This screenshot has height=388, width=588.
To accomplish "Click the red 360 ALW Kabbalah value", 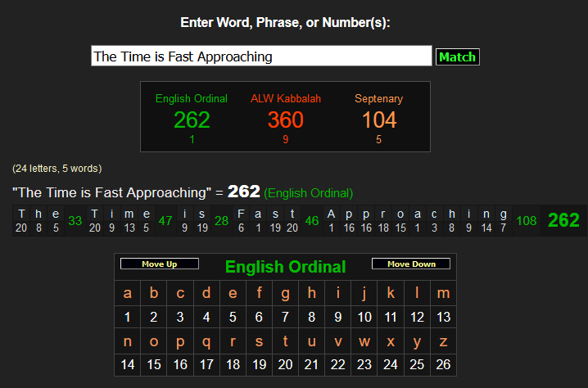I will click(286, 120).
